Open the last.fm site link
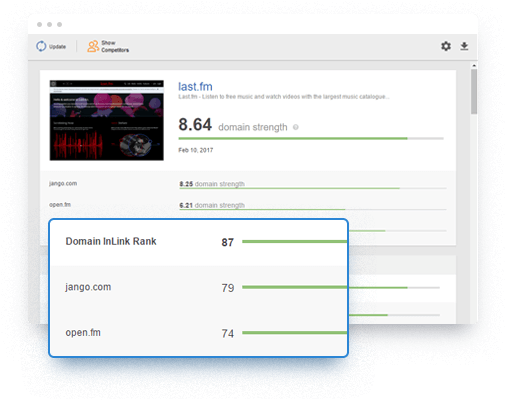506x400 pixels. pos(195,87)
